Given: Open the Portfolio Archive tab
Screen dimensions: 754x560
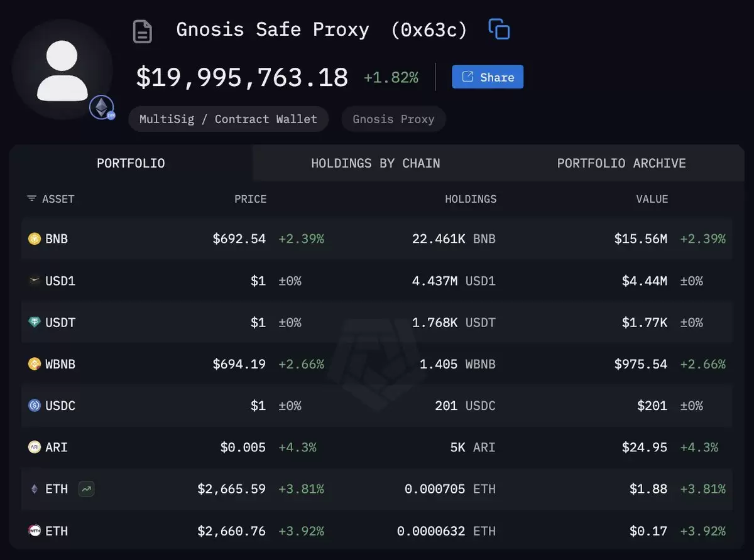Looking at the screenshot, I should pos(621,163).
